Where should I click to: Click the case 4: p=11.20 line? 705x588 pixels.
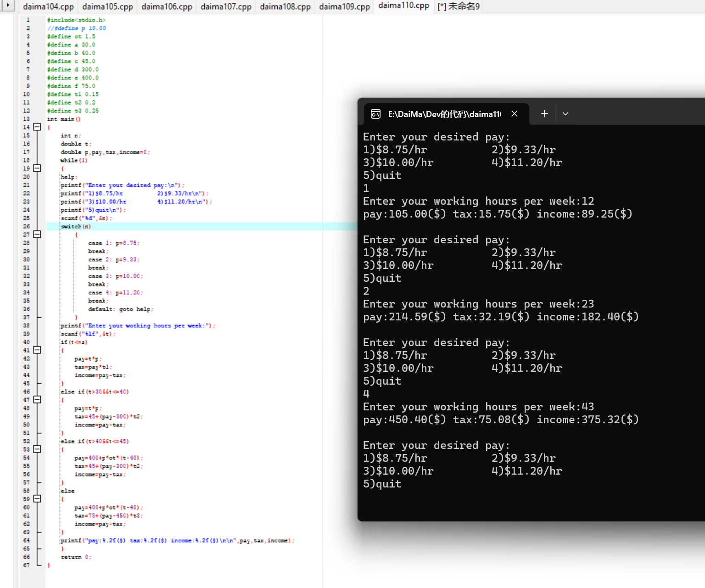116,292
